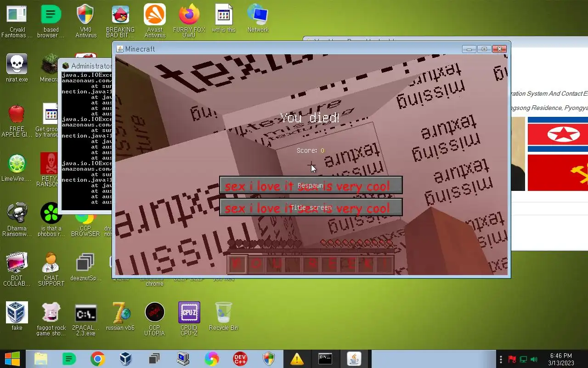588x368 pixels.
Task: Click the network tray icon
Action: (523, 359)
